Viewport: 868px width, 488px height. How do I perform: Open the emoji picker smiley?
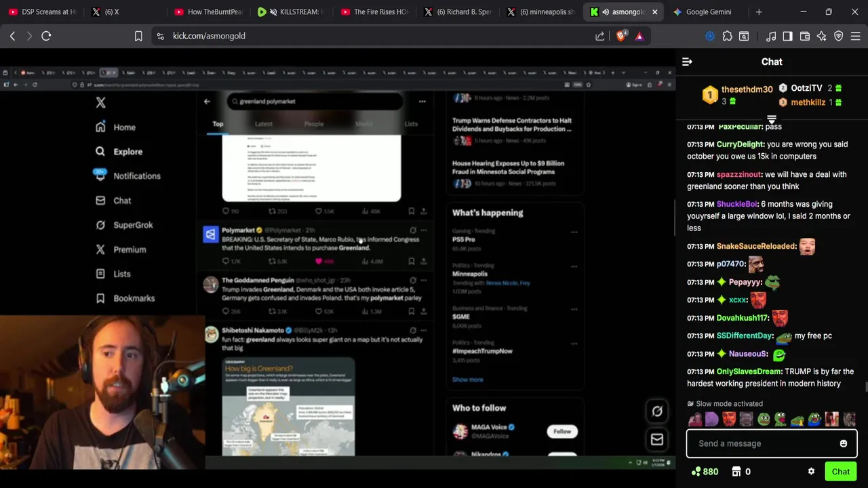[x=844, y=443]
